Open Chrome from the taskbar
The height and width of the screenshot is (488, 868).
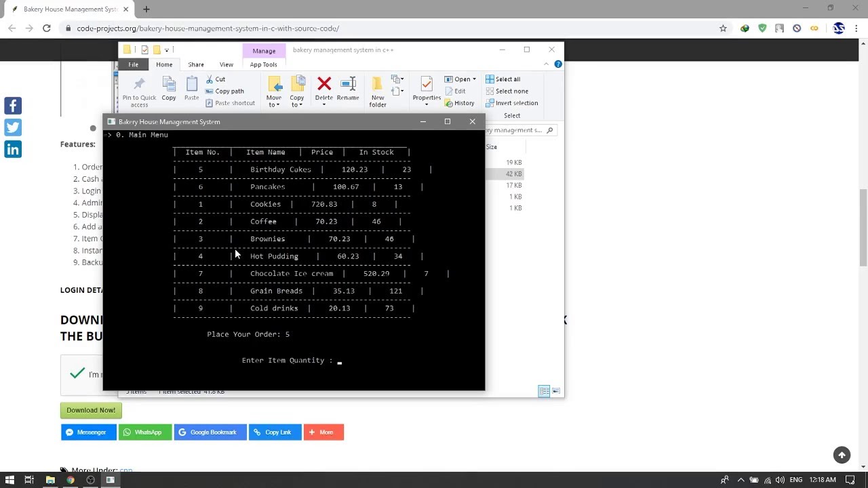70,480
